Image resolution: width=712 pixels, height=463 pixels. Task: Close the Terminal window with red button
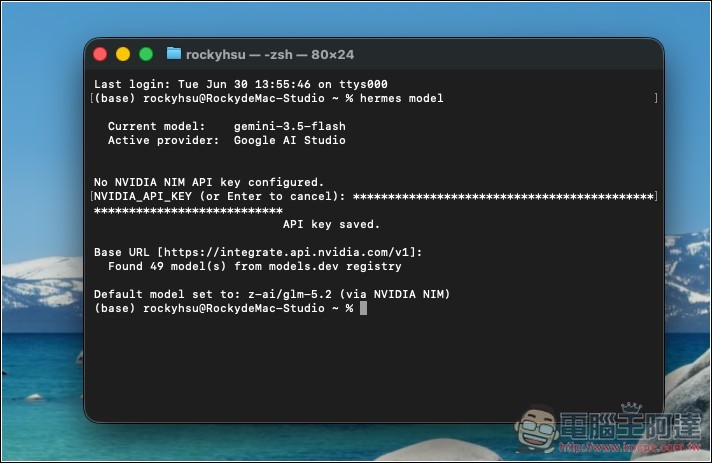click(100, 54)
